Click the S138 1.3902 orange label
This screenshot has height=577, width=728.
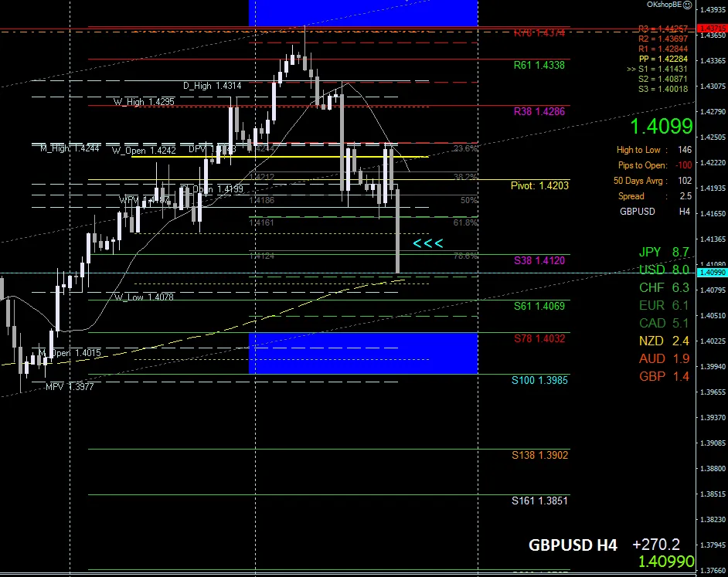(x=539, y=455)
